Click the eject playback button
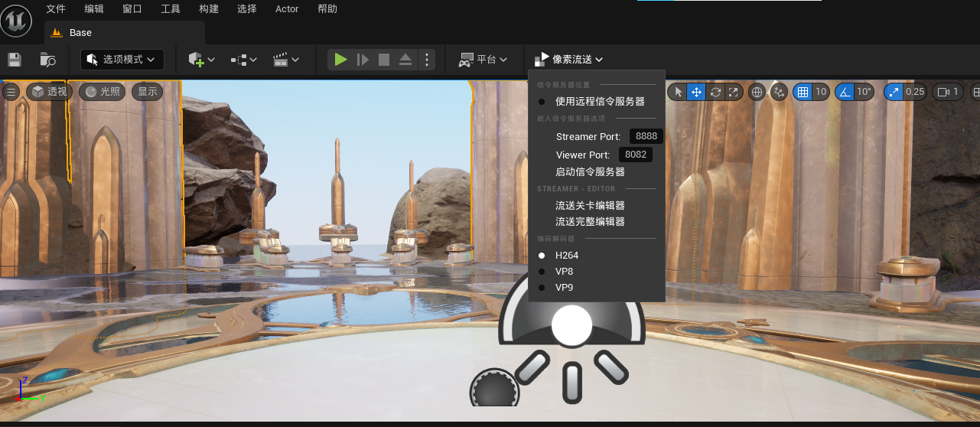The image size is (980, 427). tap(405, 60)
